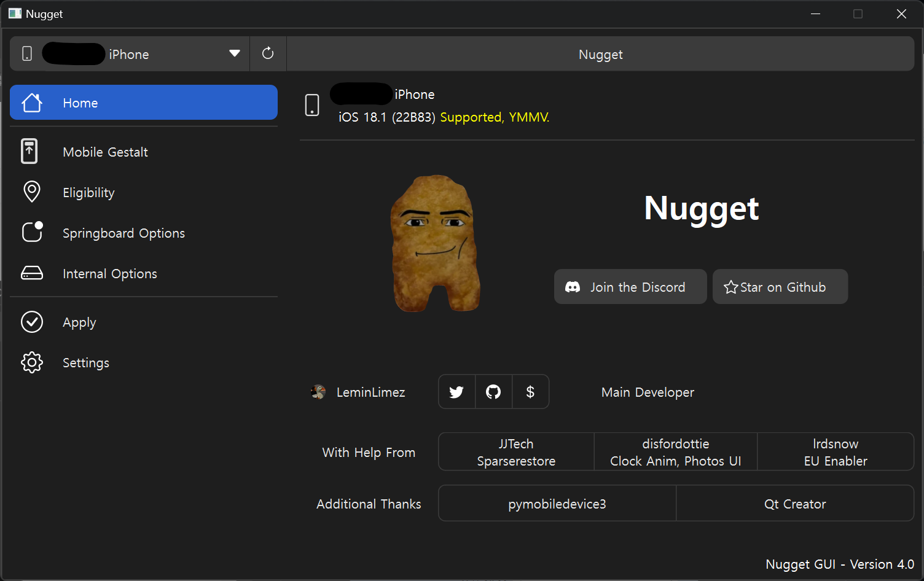
Task: Open the Mobile Gestalt page
Action: [144, 152]
